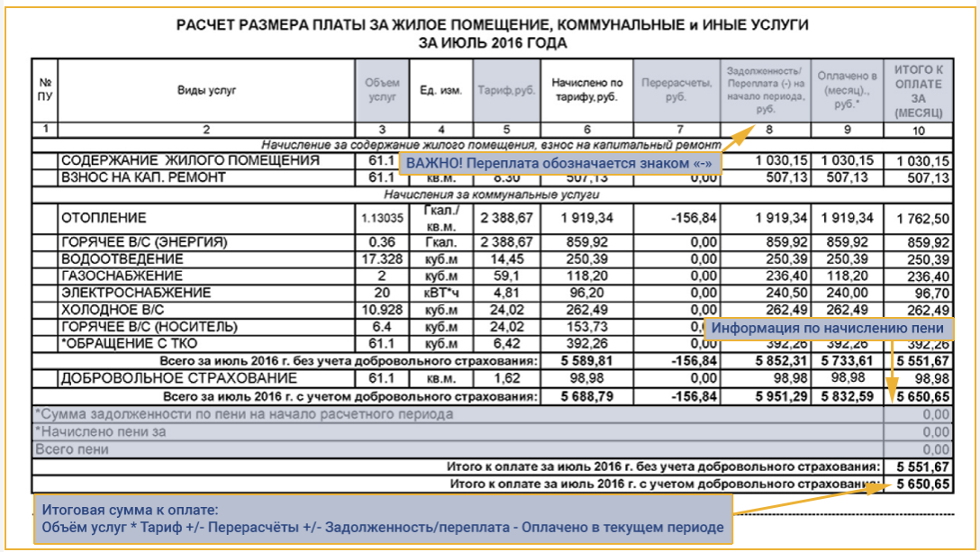Click the row label "ХОЛОДНОЕ В/С"
The width and height of the screenshot is (980, 552).
pyautogui.click(x=112, y=310)
